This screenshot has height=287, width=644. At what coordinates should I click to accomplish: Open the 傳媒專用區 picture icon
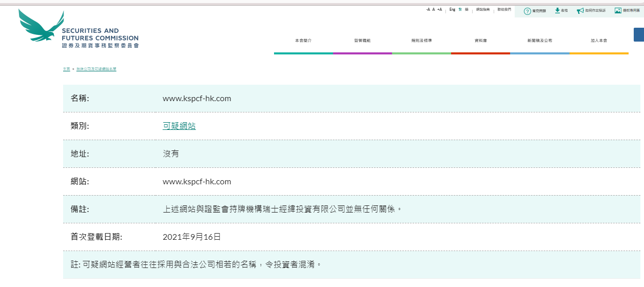point(618,11)
